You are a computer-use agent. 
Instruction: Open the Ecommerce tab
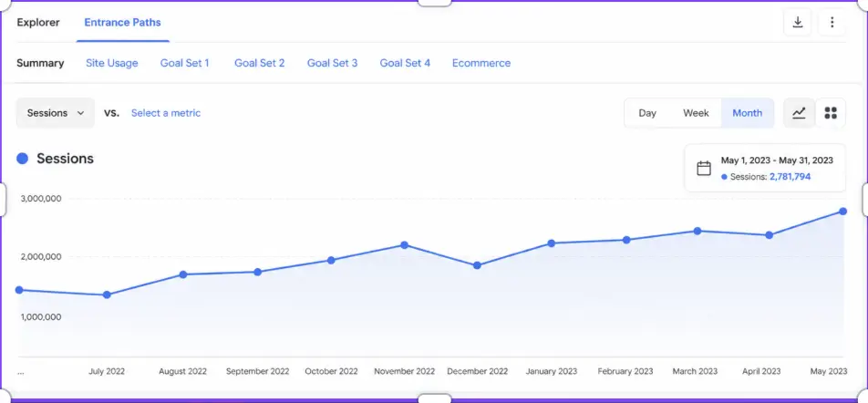(481, 63)
